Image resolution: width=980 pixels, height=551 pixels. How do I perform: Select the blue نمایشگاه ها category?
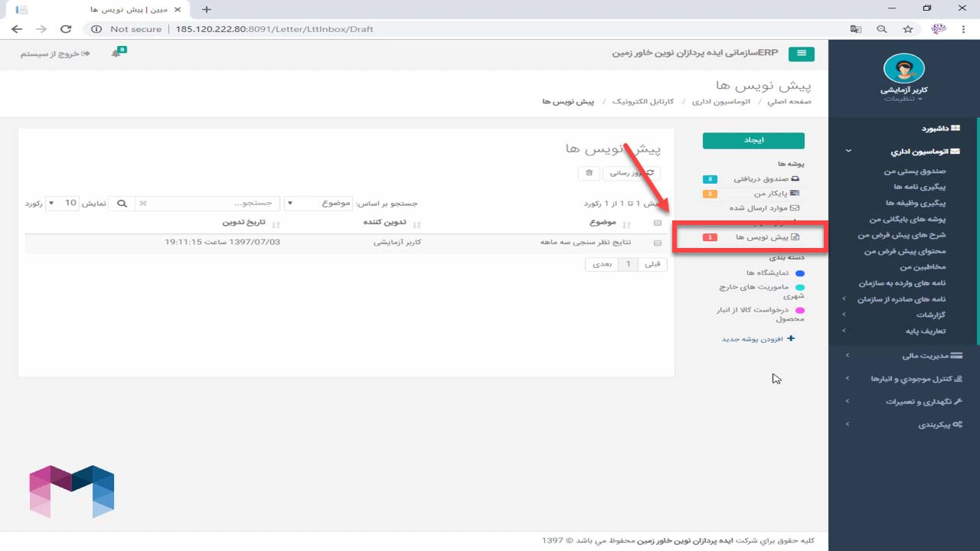pos(775,272)
